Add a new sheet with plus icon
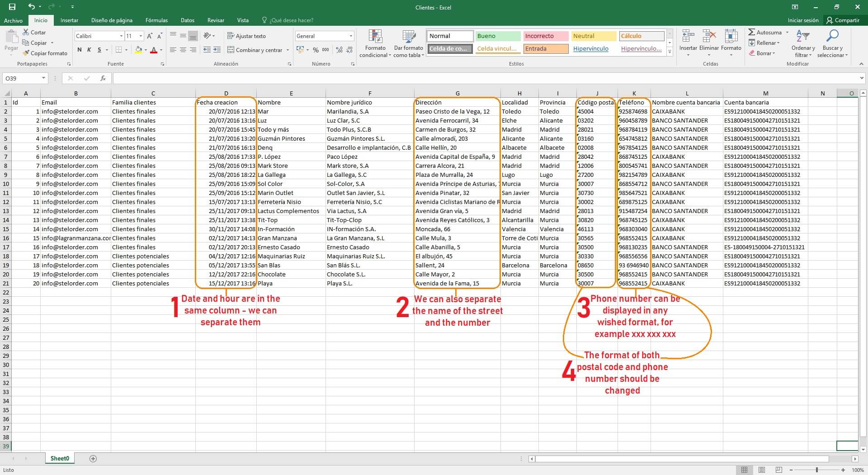Viewport: 868px width, 475px height. click(x=93, y=459)
